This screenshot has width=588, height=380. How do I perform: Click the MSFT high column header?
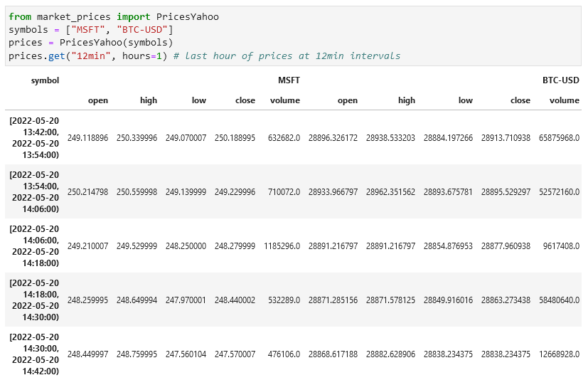coord(149,100)
